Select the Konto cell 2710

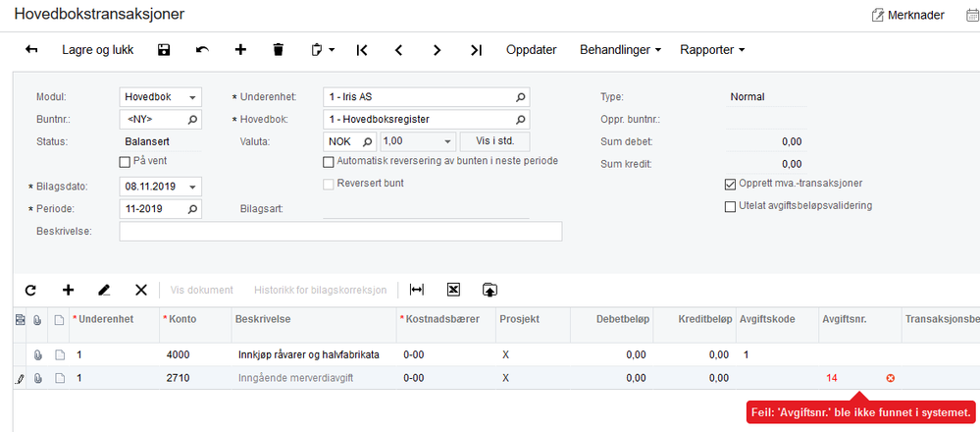195,378
